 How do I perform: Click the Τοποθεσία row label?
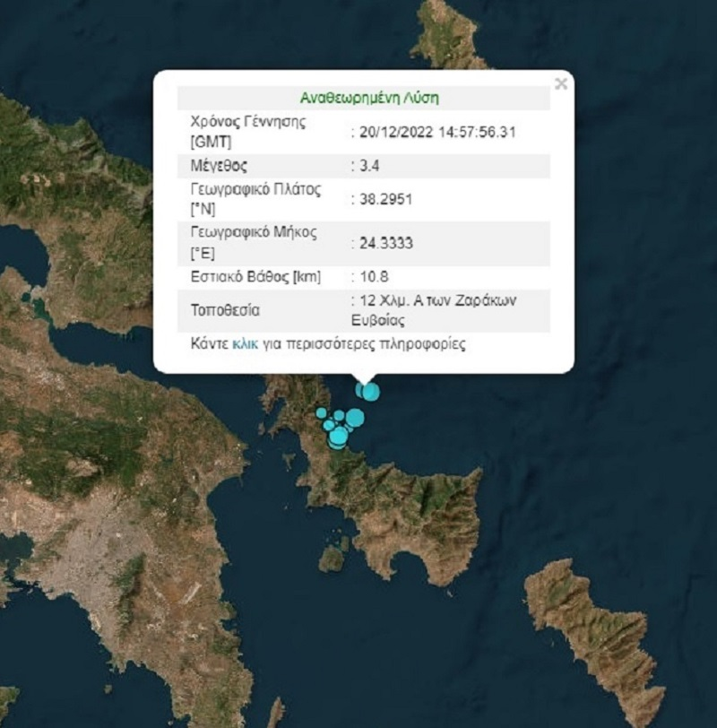click(x=225, y=310)
